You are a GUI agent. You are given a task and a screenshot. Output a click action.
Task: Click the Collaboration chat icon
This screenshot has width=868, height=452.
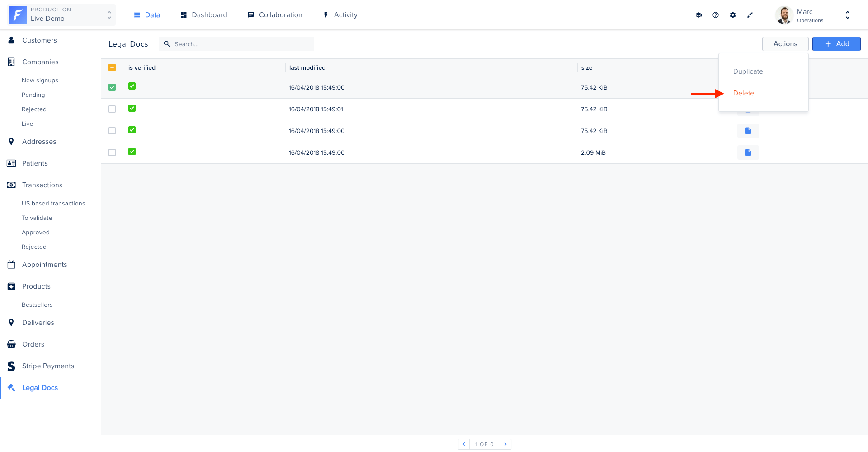(x=251, y=15)
